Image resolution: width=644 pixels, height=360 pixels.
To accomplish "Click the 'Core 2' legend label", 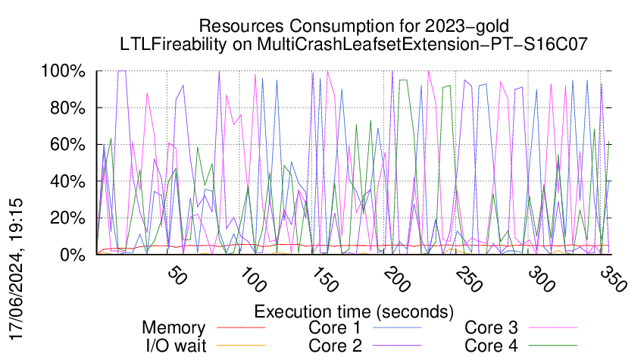I will [335, 346].
